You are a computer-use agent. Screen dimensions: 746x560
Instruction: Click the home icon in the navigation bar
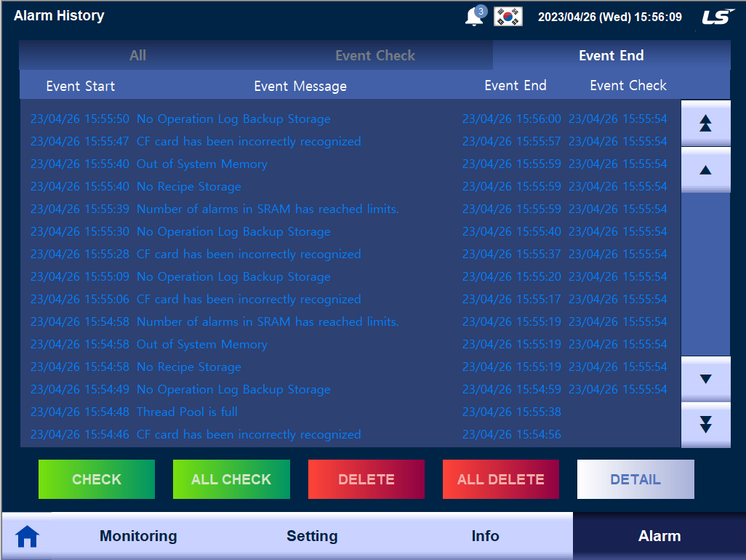(28, 536)
